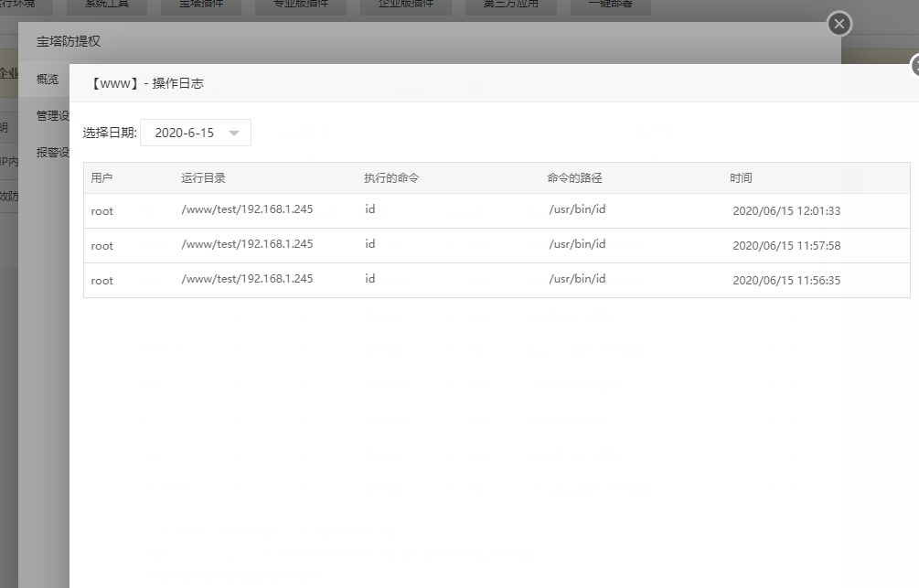This screenshot has height=588, width=919.
Task: Open the 宝塔插件 tab in background page
Action: pyautogui.click(x=201, y=5)
